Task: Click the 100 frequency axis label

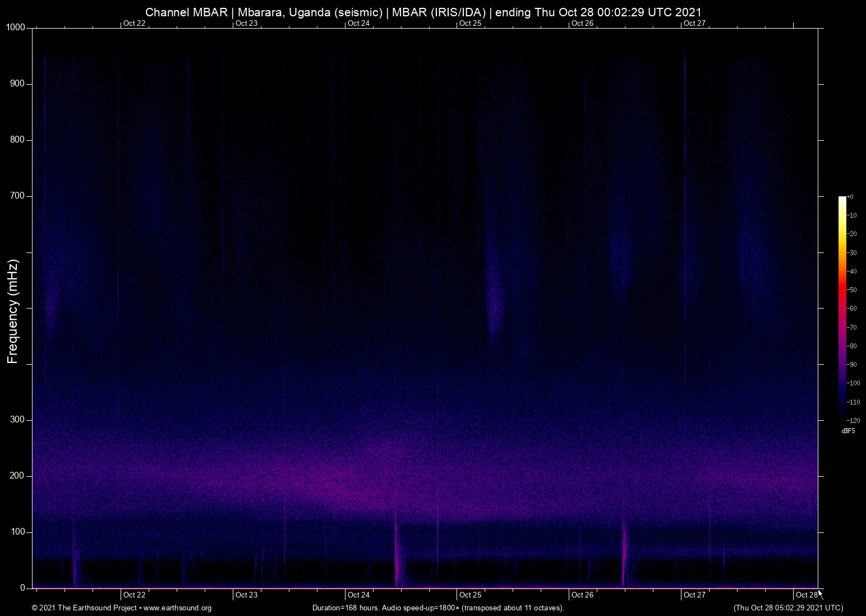Action: [17, 532]
